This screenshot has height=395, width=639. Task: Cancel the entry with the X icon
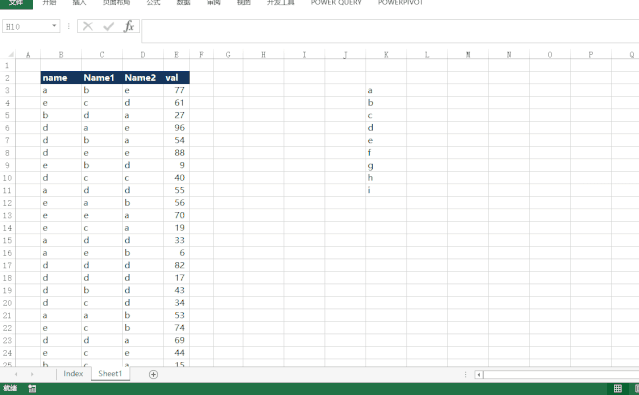click(88, 26)
